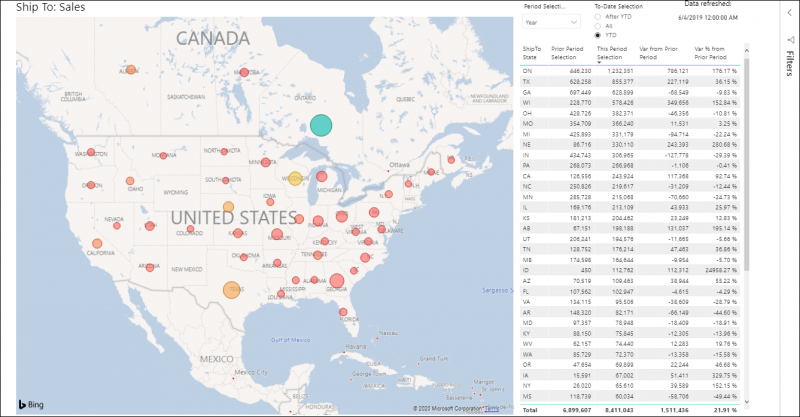
Task: Select the After YTD radio option
Action: 597,17
